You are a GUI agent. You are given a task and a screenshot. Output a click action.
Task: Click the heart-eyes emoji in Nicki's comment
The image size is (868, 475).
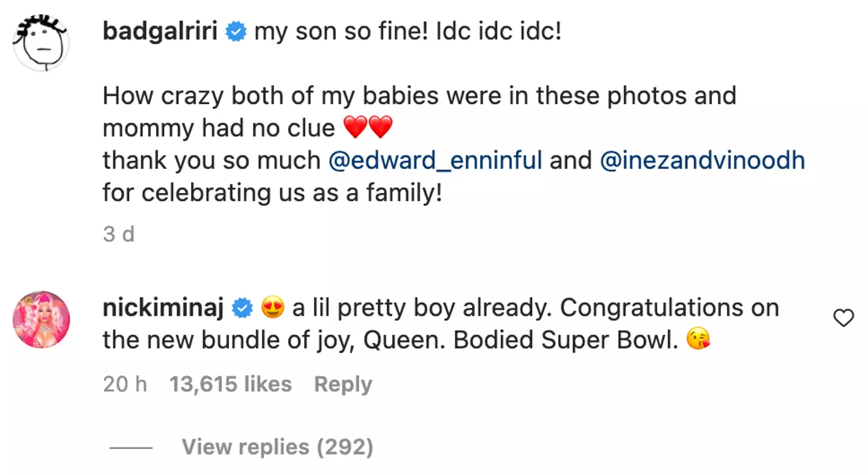click(x=271, y=307)
